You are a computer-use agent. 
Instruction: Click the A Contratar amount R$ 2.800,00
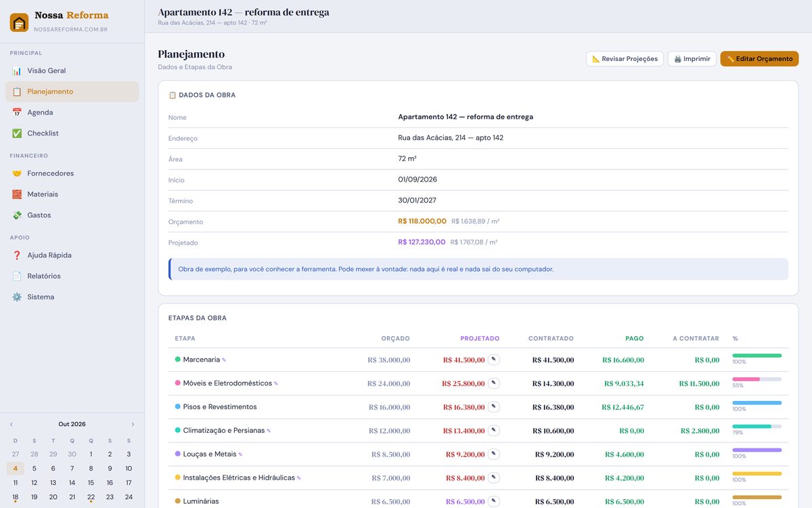tap(700, 431)
